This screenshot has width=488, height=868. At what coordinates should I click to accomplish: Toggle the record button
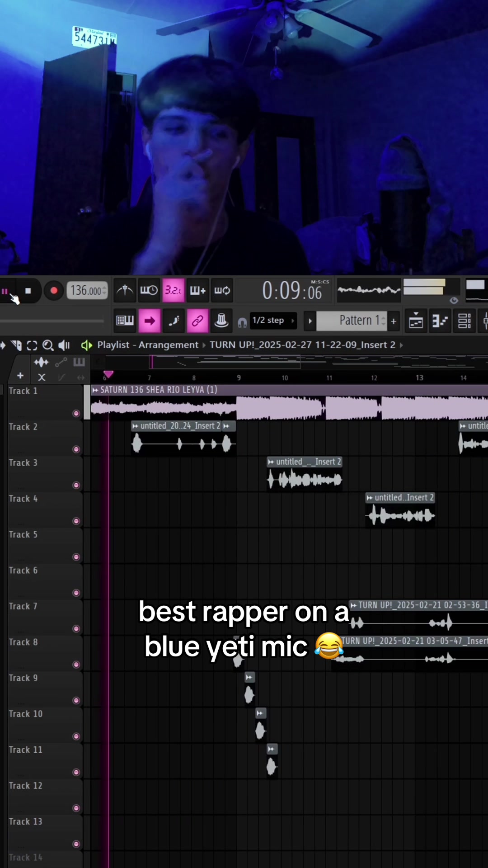(x=54, y=291)
